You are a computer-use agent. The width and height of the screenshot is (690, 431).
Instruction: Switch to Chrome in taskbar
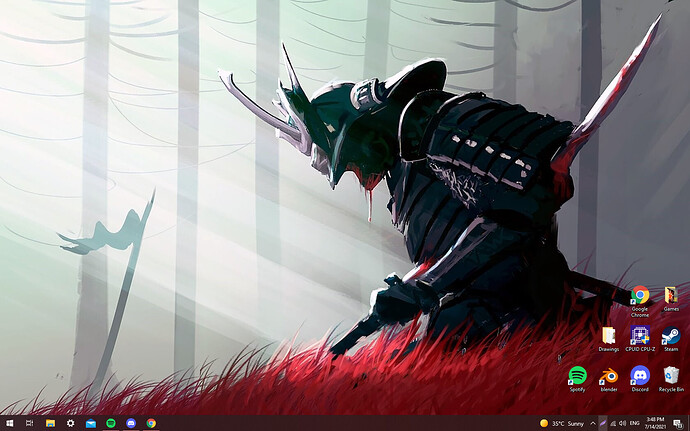point(151,423)
